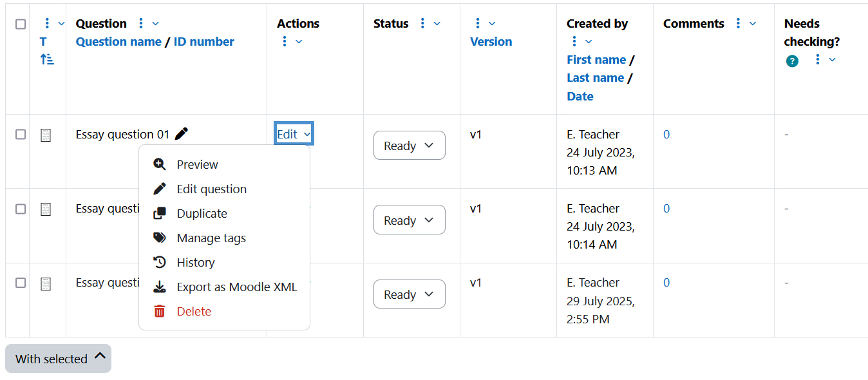Viewport: 868px width, 380px height.
Task: Click the sort ascending icon under T column
Action: 47,59
